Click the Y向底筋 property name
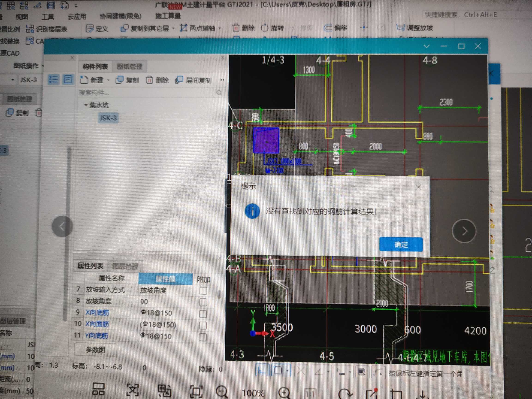532x399 pixels. click(97, 336)
